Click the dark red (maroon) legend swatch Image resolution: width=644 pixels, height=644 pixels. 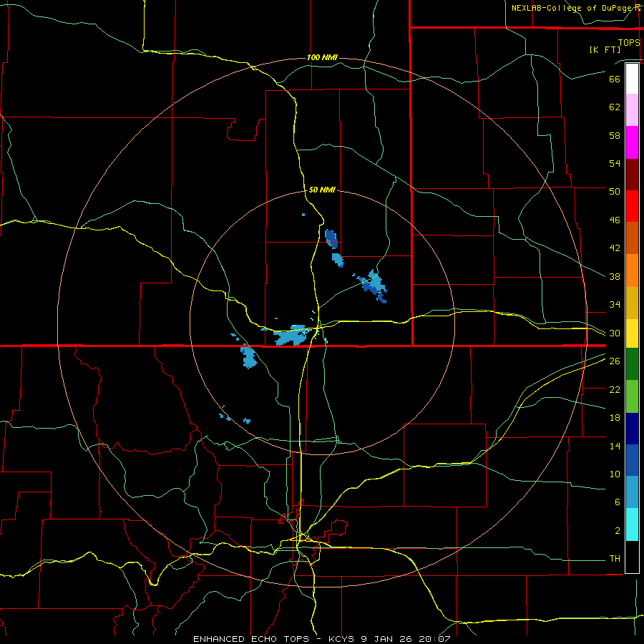632,174
